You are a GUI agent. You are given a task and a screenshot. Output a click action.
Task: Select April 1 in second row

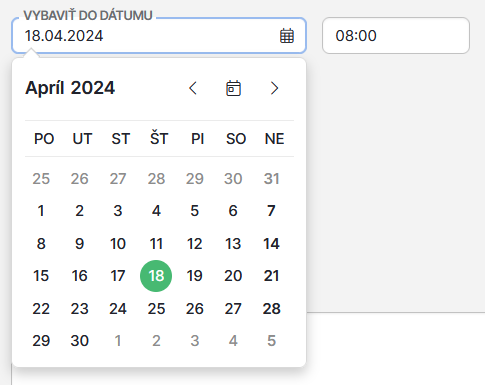pos(41,211)
